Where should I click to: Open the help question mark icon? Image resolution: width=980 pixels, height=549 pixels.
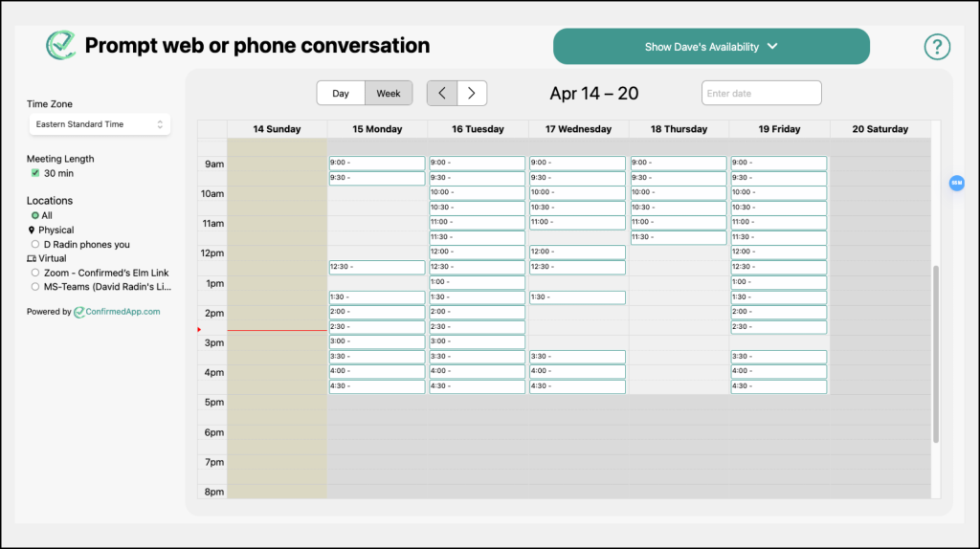tap(937, 47)
